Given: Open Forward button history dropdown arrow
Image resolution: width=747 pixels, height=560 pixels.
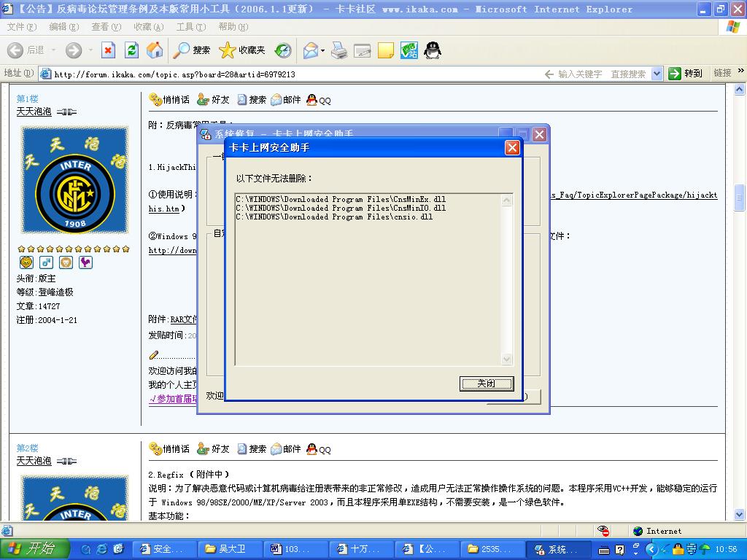Looking at the screenshot, I should click(x=90, y=50).
